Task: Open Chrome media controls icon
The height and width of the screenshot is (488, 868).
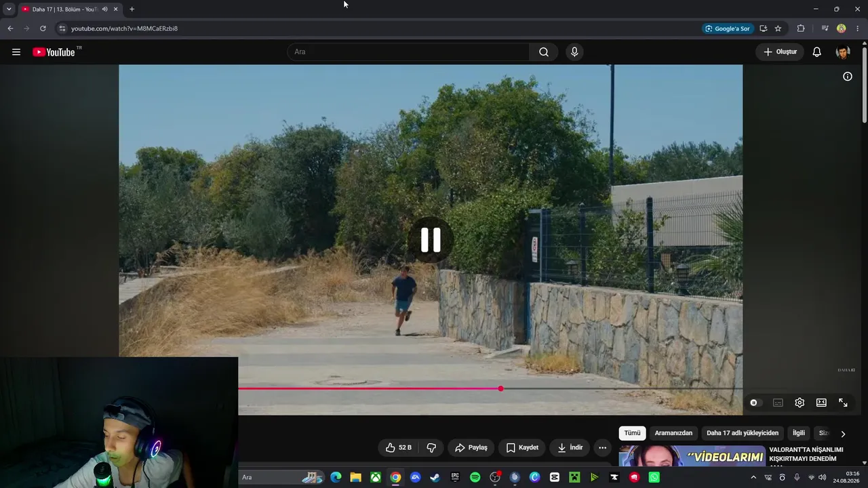Action: coord(825,28)
